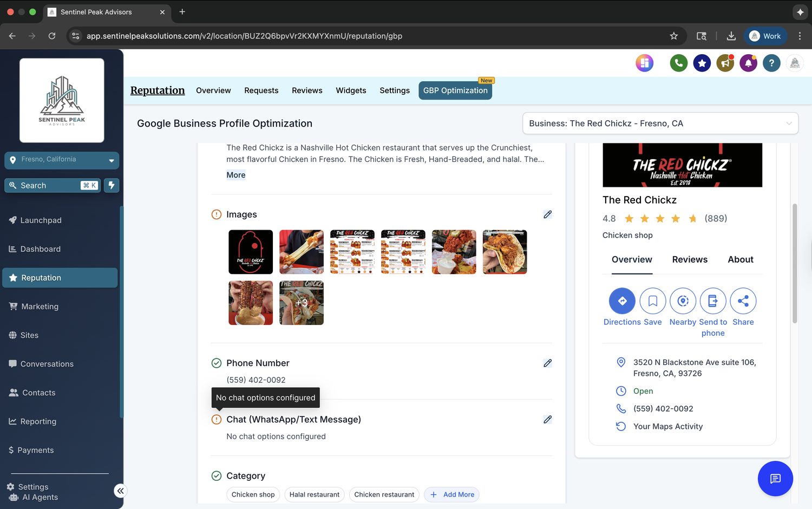812x509 pixels.
Task: Open the Fresno, California location dropdown
Action: [x=62, y=160]
